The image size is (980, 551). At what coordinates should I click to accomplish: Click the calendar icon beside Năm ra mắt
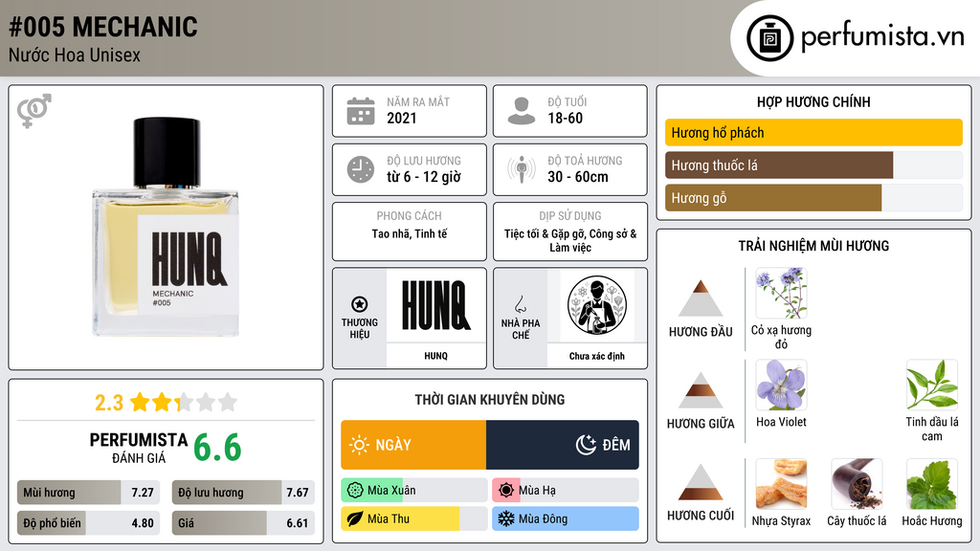click(361, 111)
